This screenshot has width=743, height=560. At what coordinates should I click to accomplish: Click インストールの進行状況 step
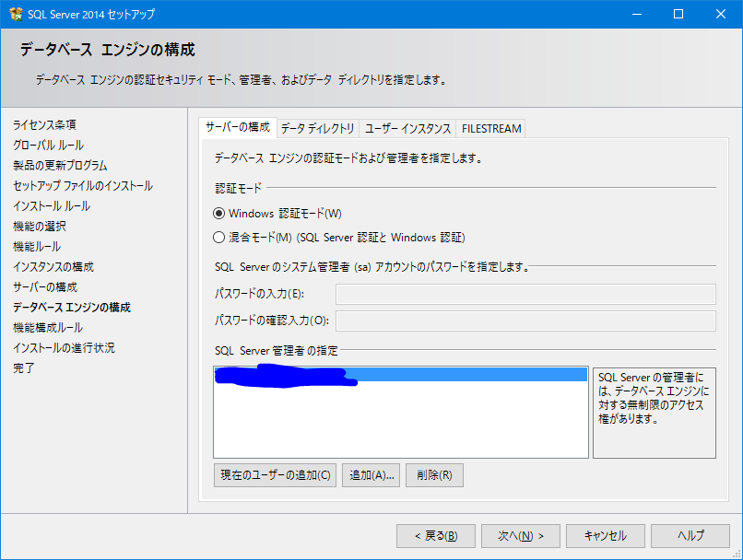64,348
